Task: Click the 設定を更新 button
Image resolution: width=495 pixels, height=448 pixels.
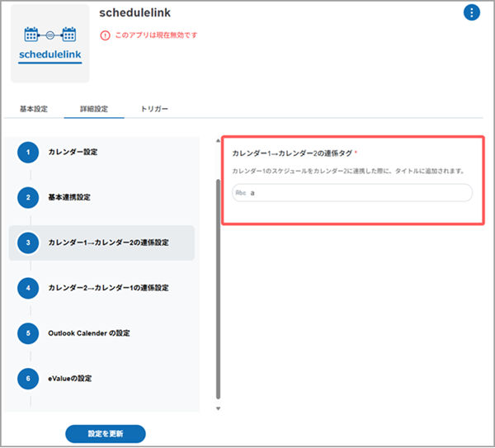Action: pos(106,434)
